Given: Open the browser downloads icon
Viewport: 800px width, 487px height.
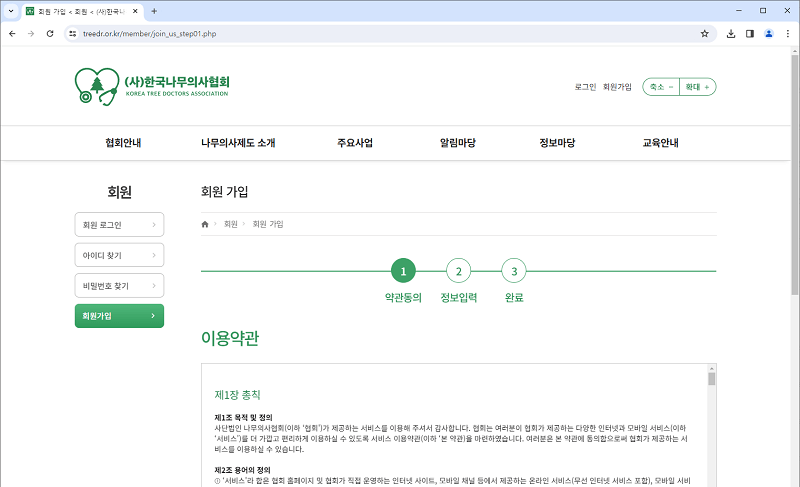Looking at the screenshot, I should (x=731, y=34).
